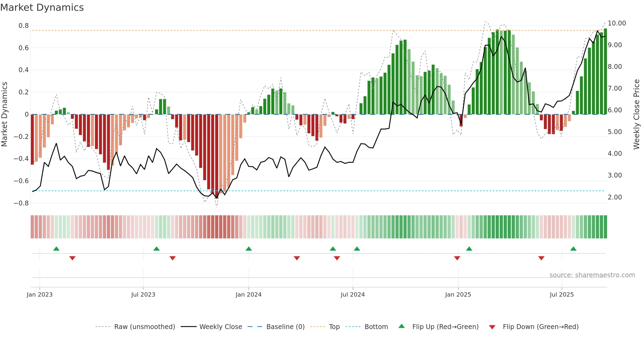The width and height of the screenshot is (644, 362).
Task: Click the red flip-down marker before Jul 2025
Action: tap(541, 258)
